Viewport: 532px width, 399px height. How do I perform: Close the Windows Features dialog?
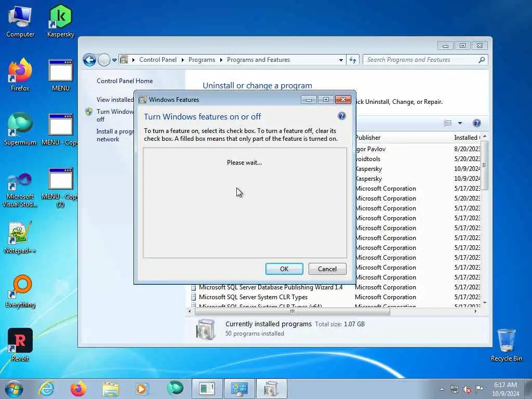point(343,99)
